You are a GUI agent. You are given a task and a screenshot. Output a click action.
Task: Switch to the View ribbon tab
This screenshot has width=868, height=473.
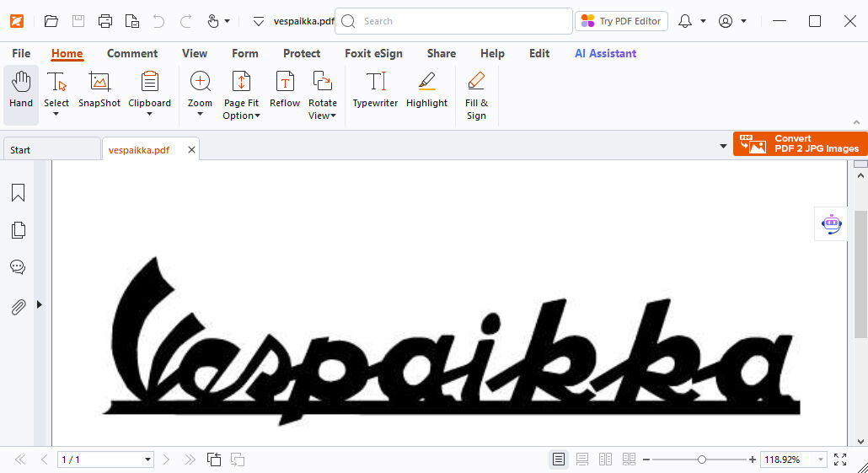(195, 53)
